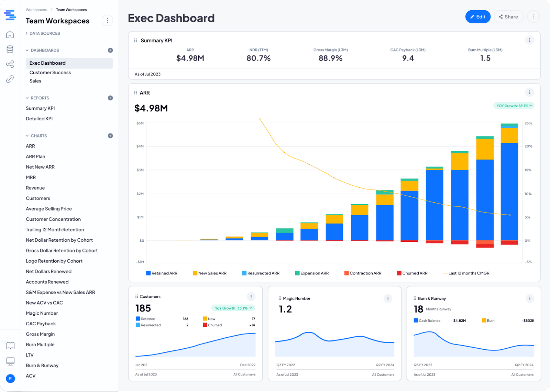Click the Edit button
The height and width of the screenshot is (392, 550).
pos(478,17)
